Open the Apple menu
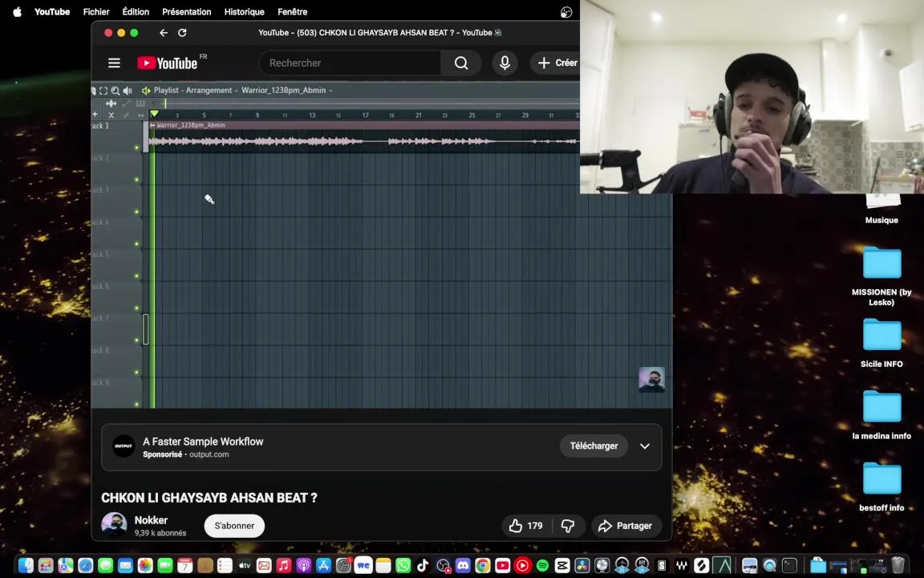The image size is (924, 578). pos(17,12)
